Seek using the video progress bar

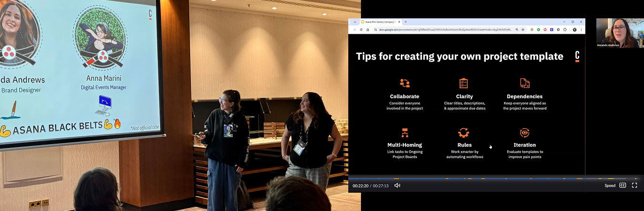tap(495, 179)
